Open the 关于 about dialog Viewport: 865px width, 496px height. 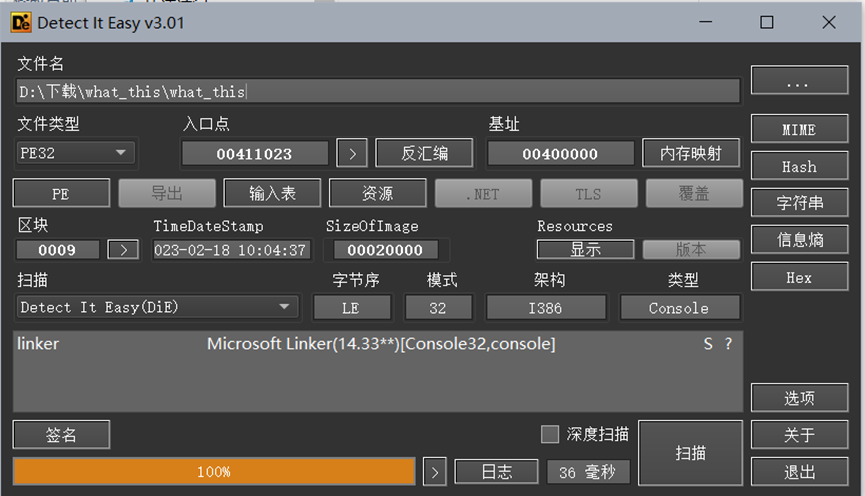click(x=799, y=435)
